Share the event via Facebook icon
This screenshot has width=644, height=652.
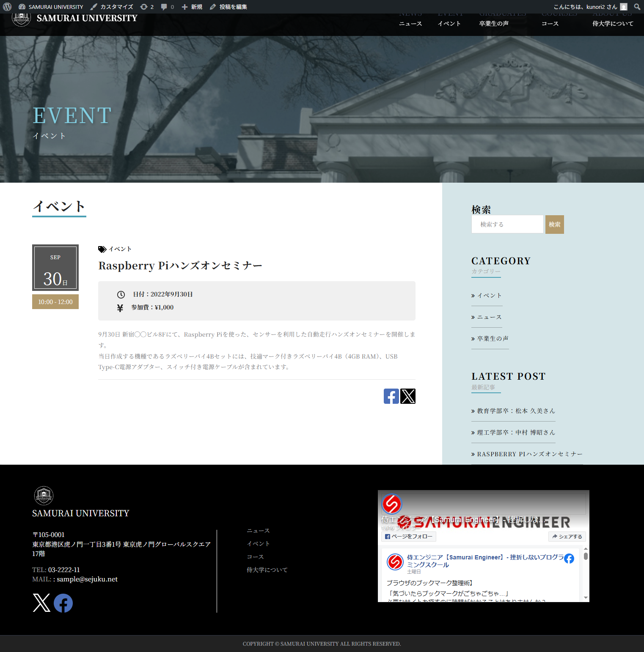[391, 396]
